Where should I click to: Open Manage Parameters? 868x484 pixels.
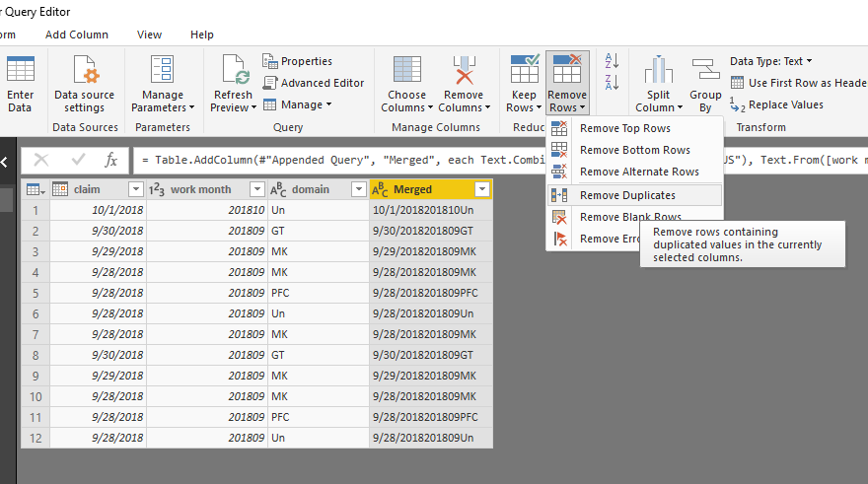coord(163,84)
